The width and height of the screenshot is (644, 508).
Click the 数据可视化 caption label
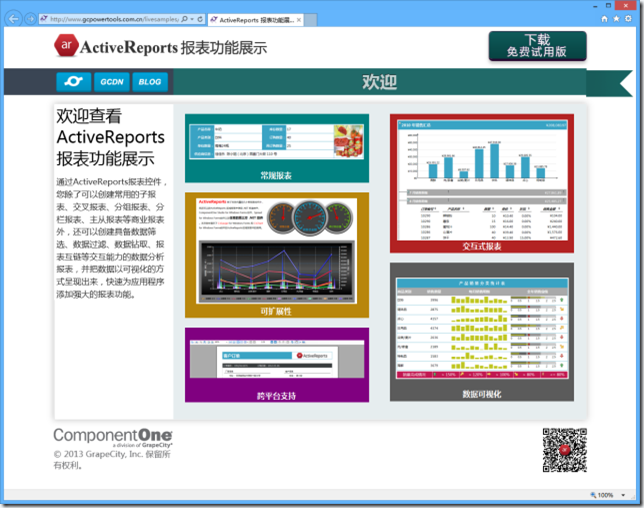[482, 394]
